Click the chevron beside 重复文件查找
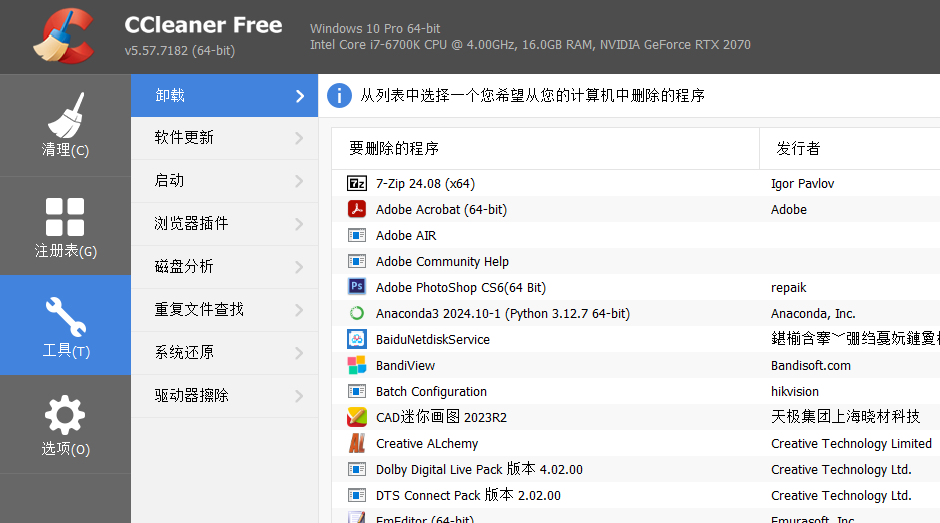 [x=299, y=310]
